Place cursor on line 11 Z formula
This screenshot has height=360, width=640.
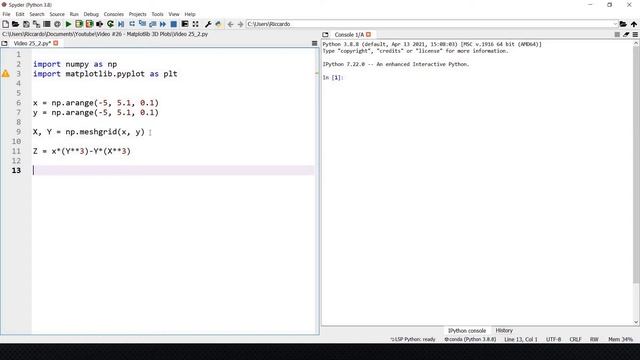[82, 151]
